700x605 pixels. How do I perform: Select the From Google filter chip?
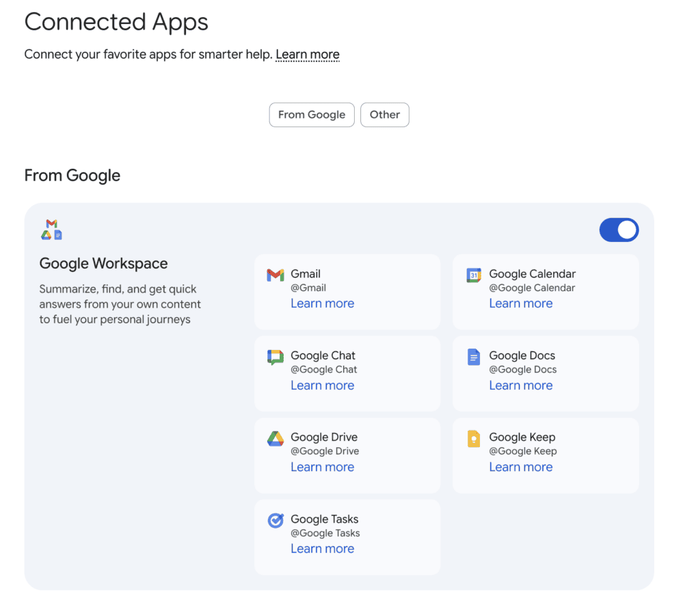click(x=312, y=115)
